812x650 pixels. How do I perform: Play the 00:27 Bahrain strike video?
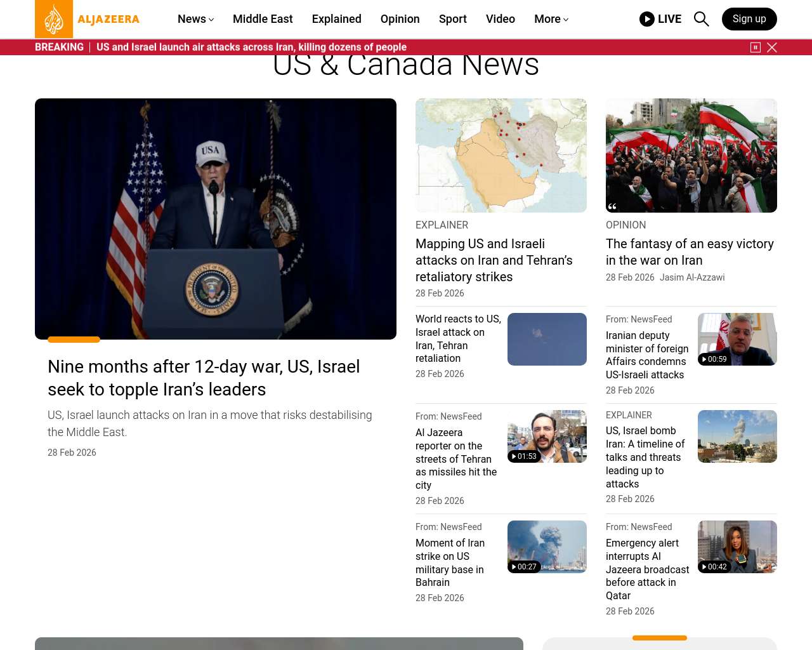point(547,547)
